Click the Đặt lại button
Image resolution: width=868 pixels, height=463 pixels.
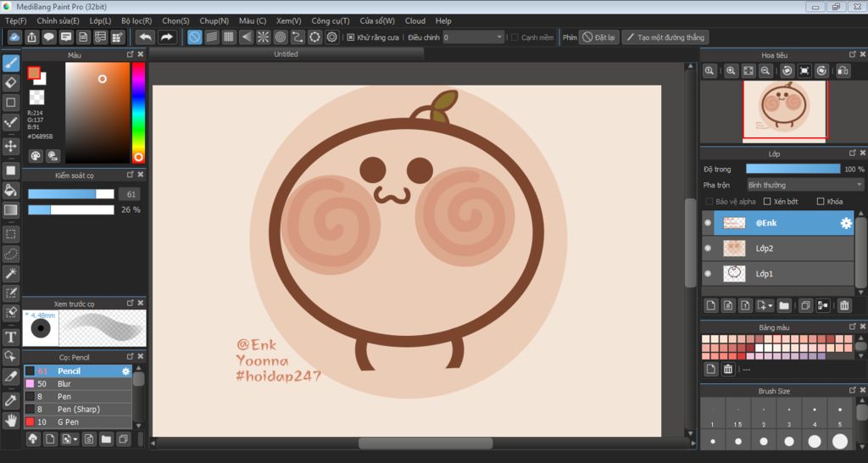tap(599, 37)
